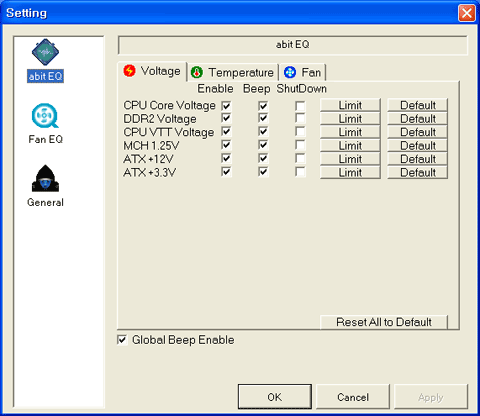Switch to the Fan tab
480x416 pixels.
(302, 72)
